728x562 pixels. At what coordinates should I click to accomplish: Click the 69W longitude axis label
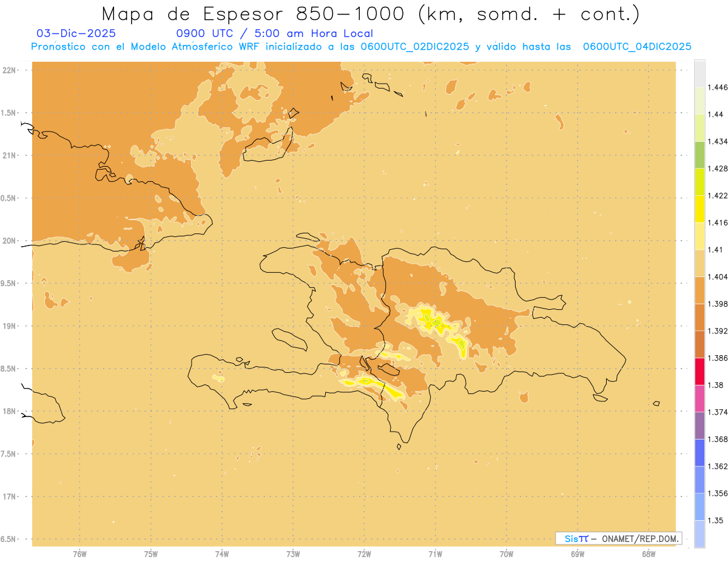(x=578, y=554)
